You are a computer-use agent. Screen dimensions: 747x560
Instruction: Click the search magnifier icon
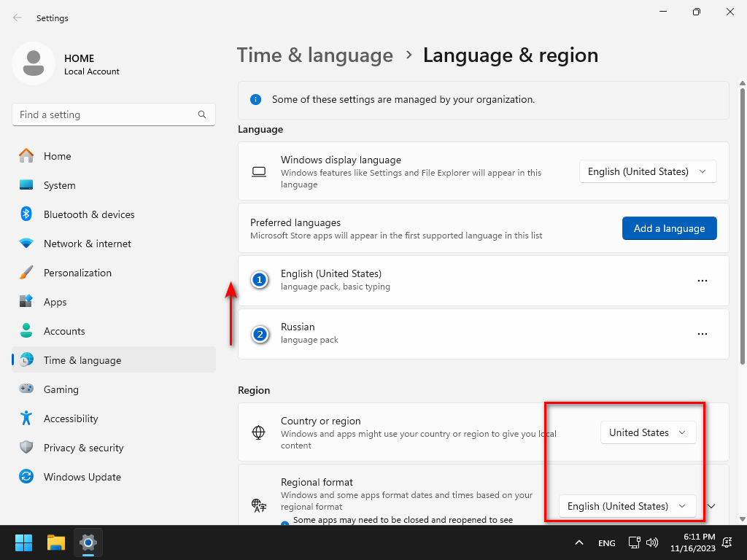tap(202, 114)
